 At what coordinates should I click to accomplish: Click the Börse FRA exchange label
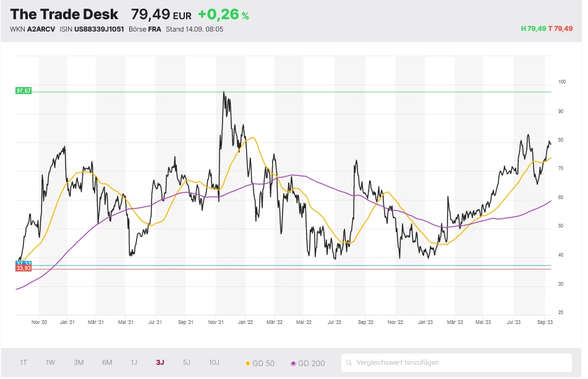coord(141,29)
